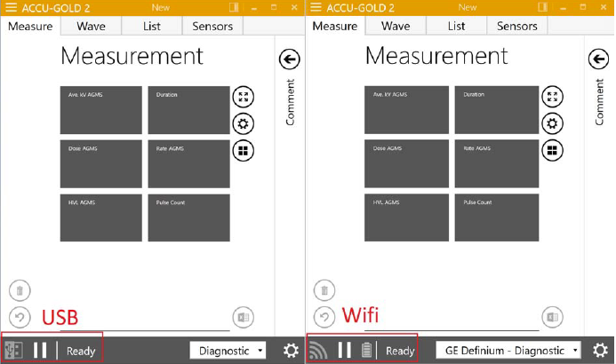Screen dimensions: 616x364
Task: Open status bar settings gear in left window
Action: 291,351
